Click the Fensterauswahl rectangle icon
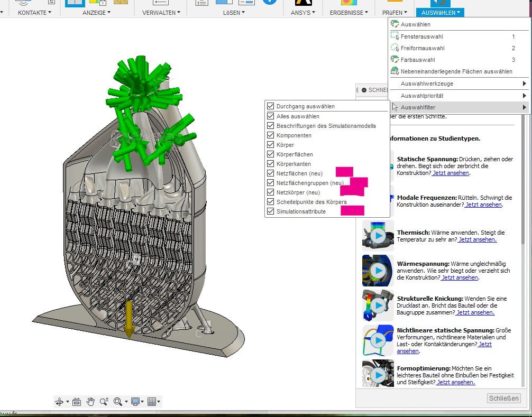This screenshot has width=532, height=417. [395, 36]
